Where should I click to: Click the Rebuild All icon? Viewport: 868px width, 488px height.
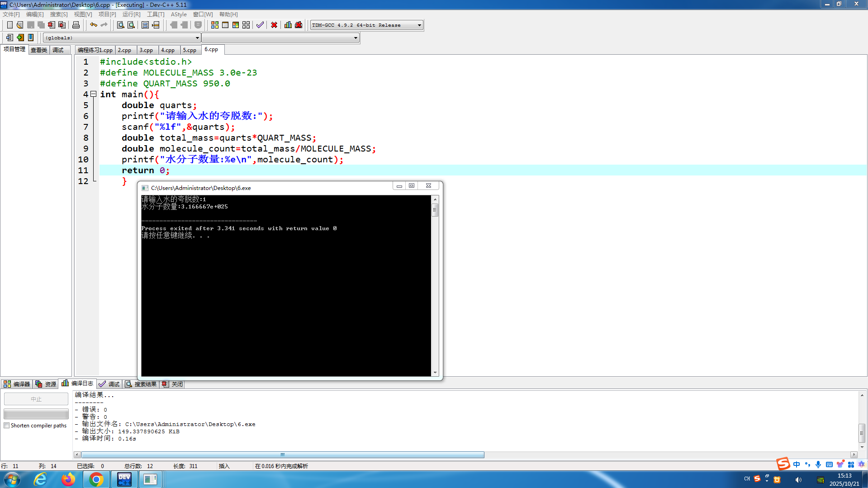click(246, 25)
